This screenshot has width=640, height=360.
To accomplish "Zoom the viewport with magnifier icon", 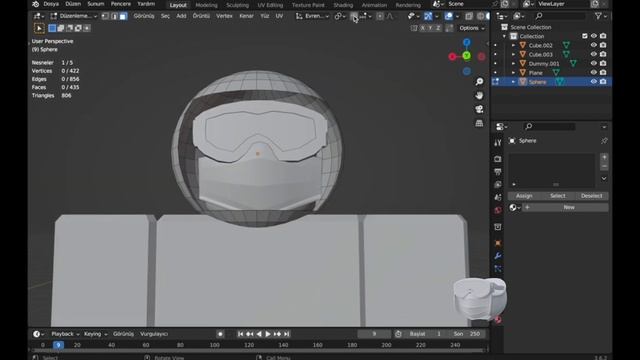I will click(x=479, y=82).
